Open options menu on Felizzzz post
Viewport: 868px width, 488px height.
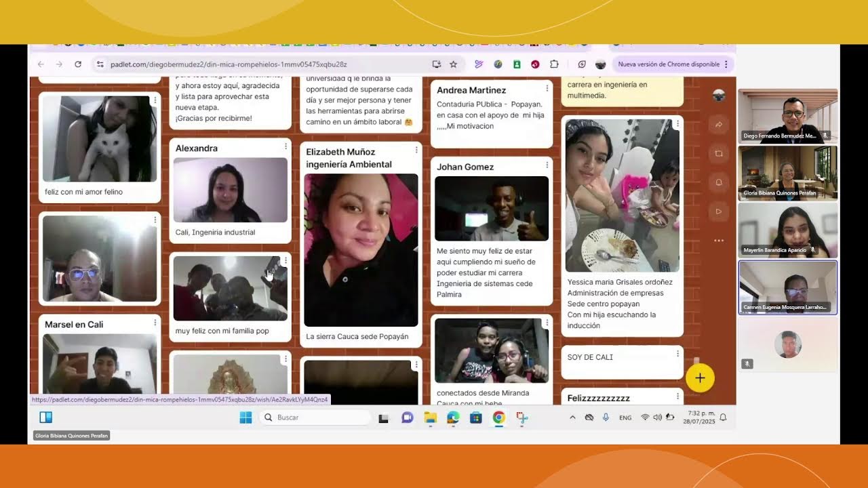click(677, 396)
